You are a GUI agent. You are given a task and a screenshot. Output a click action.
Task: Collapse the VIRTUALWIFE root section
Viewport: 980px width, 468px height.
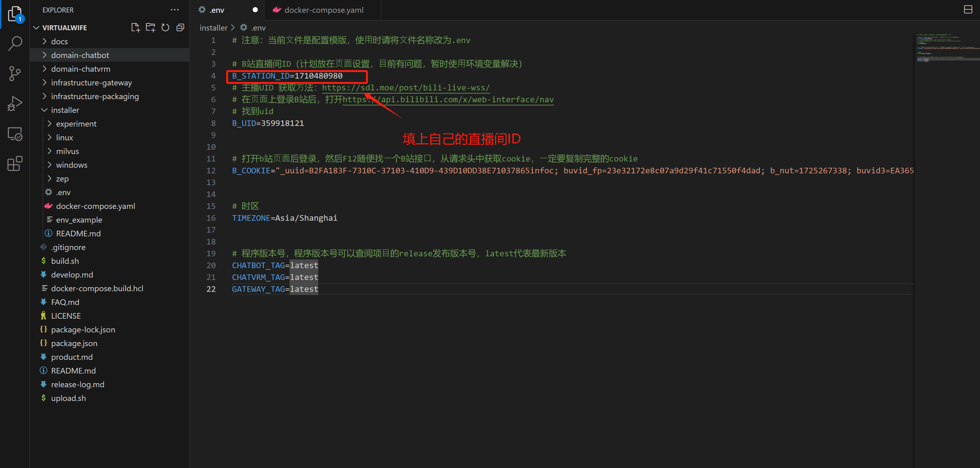click(x=37, y=27)
